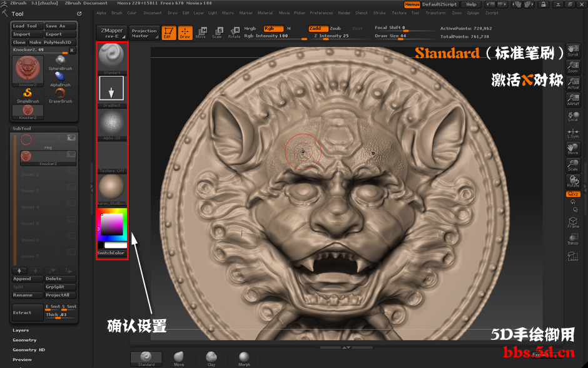
Task: Click the ZBrush logo icon
Action: pyautogui.click(x=4, y=3)
